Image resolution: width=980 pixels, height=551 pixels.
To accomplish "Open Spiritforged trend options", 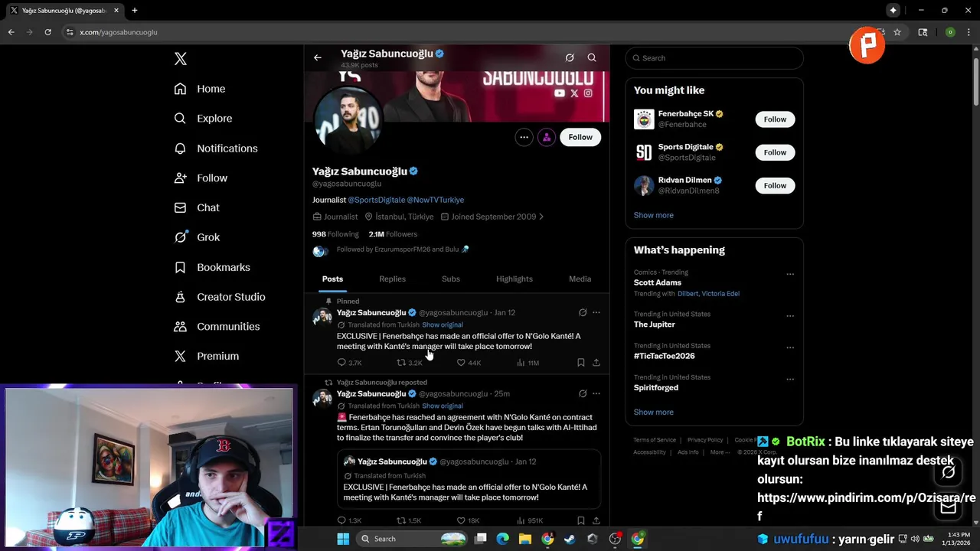I will pyautogui.click(x=790, y=379).
